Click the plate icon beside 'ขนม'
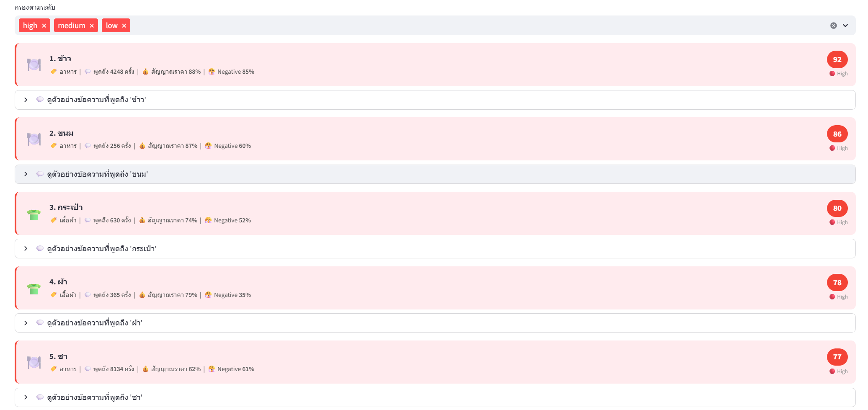868x410 pixels. pos(34,139)
